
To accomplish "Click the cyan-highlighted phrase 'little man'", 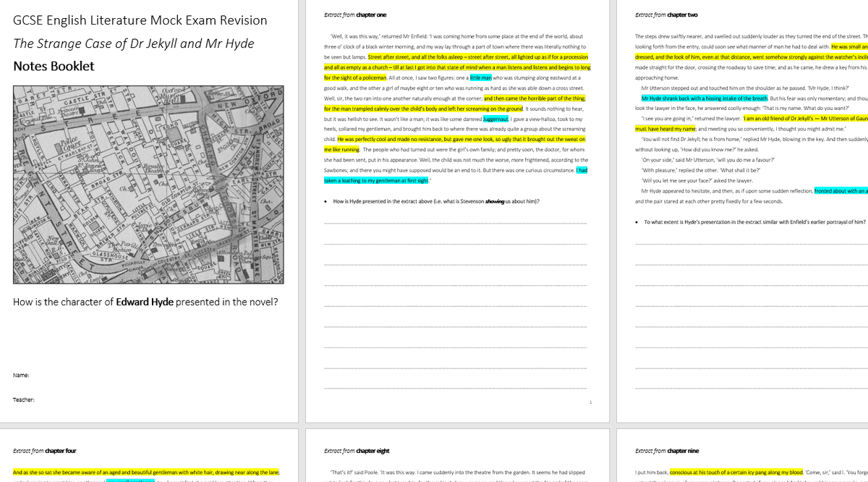I will (480, 77).
